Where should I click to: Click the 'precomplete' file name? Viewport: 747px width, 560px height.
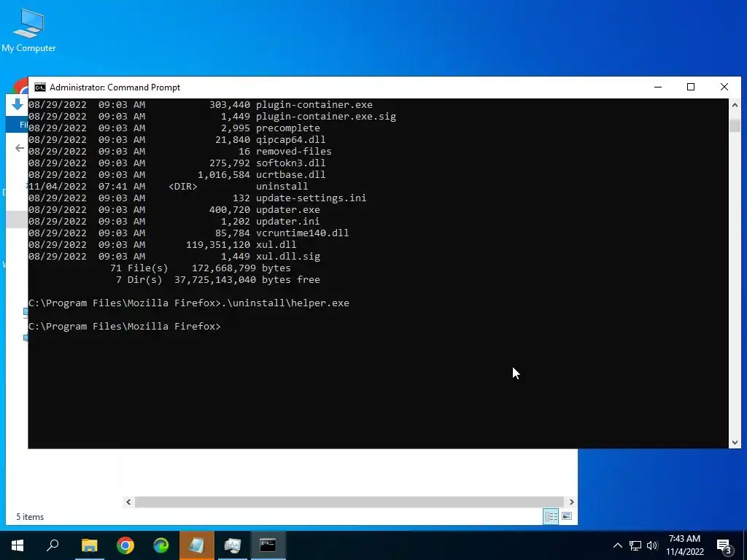[287, 128]
